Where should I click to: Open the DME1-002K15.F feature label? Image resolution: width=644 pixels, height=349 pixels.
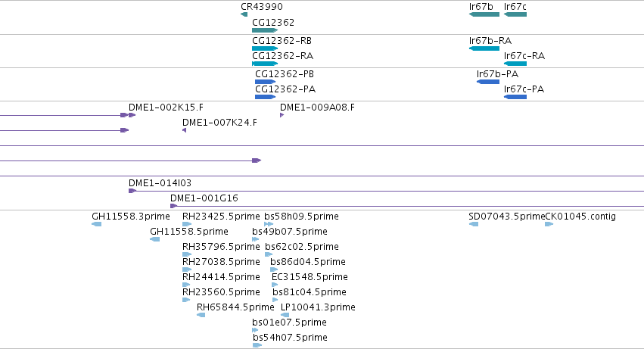[166, 108]
